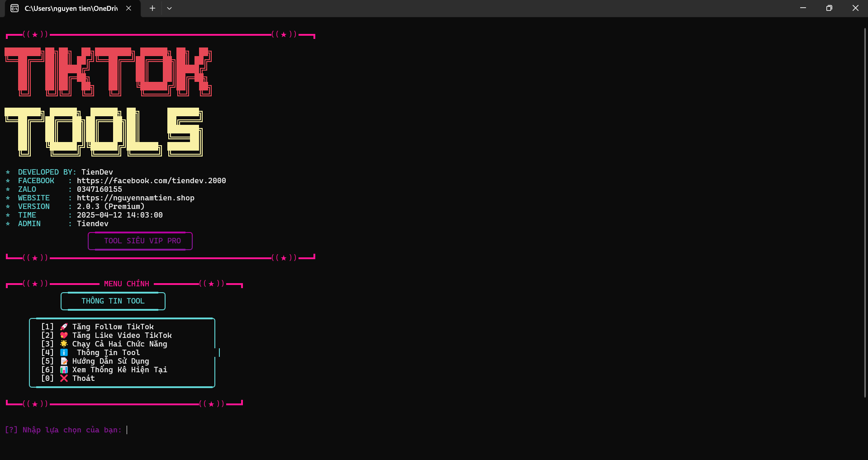Open a new terminal tab with plus button
Viewport: 868px width, 460px height.
(x=152, y=8)
